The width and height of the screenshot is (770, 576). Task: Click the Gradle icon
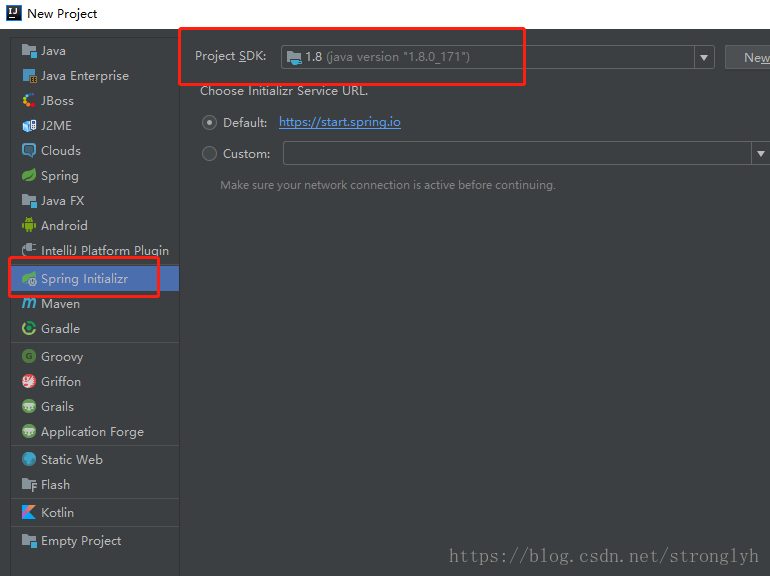tap(29, 328)
